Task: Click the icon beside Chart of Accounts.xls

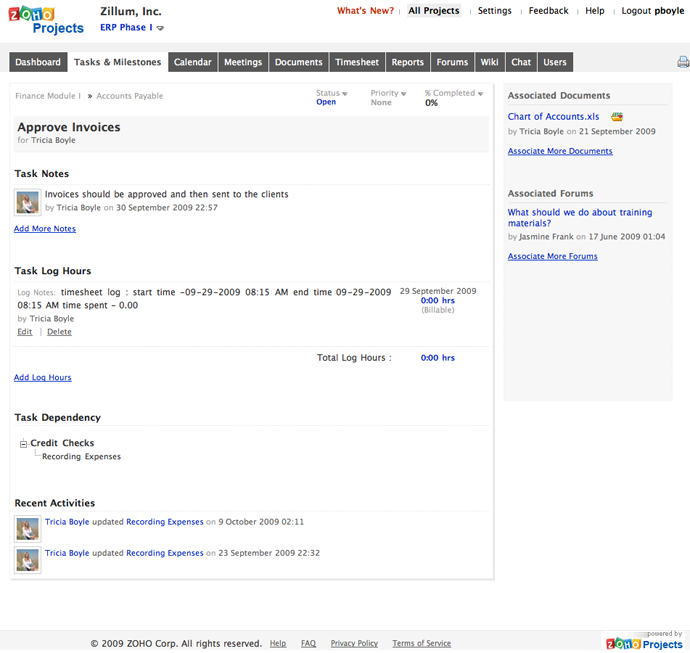Action: 617,117
